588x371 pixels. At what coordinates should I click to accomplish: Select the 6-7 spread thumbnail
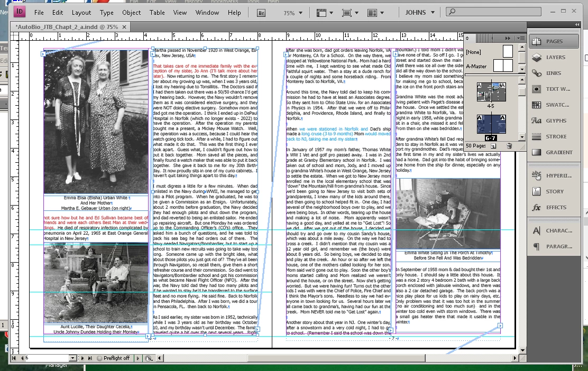tap(491, 124)
